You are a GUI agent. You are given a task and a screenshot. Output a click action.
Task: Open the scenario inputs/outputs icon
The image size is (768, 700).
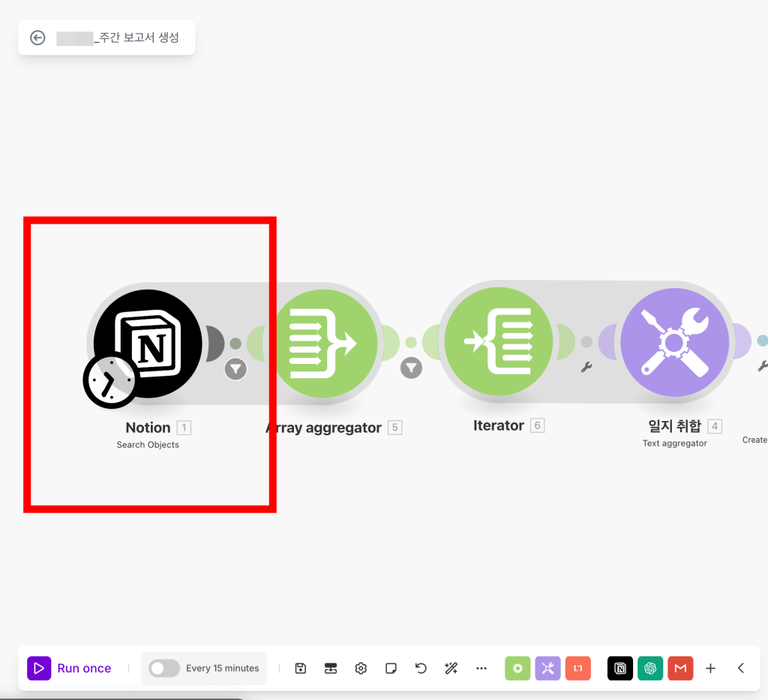click(x=331, y=668)
